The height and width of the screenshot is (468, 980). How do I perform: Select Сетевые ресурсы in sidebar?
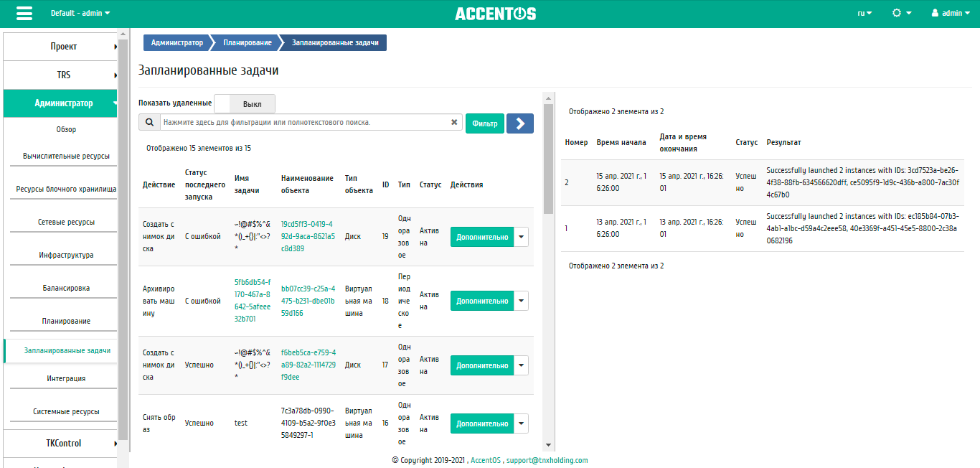point(66,223)
